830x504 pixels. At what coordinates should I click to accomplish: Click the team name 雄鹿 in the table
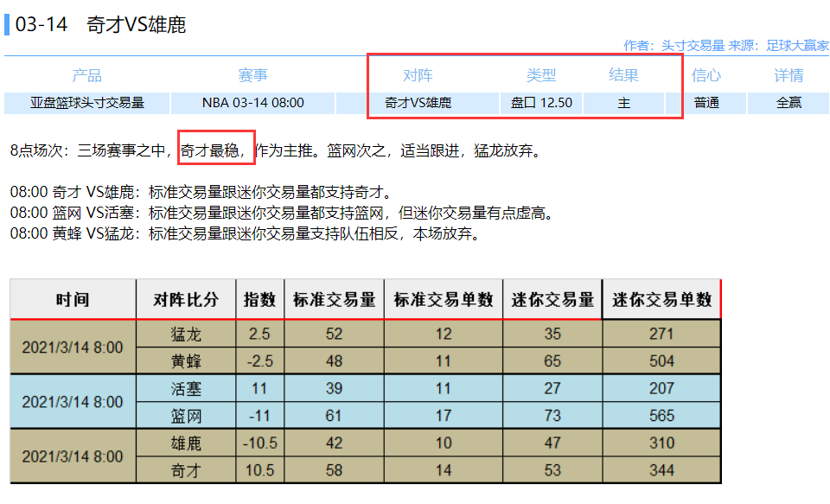tap(186, 443)
